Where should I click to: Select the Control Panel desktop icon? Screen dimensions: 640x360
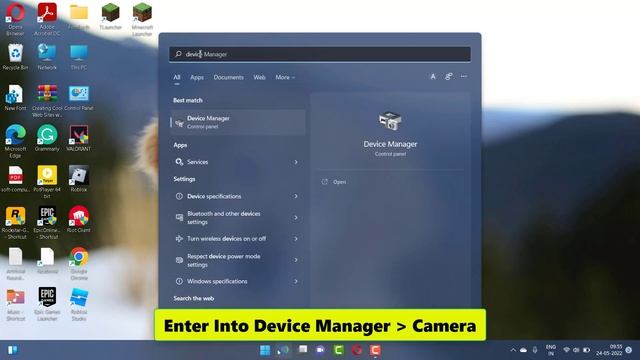pyautogui.click(x=79, y=98)
